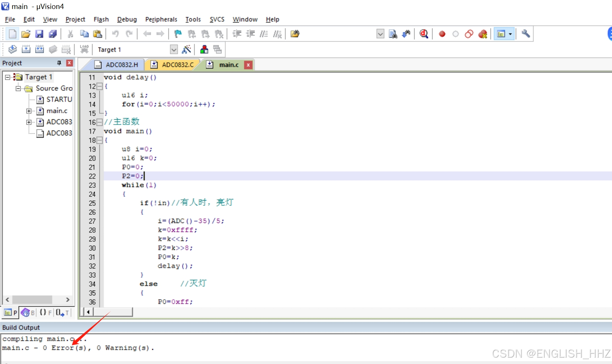The width and height of the screenshot is (612, 364).
Task: Navigate backwards with the left arrow icon
Action: coord(147,34)
